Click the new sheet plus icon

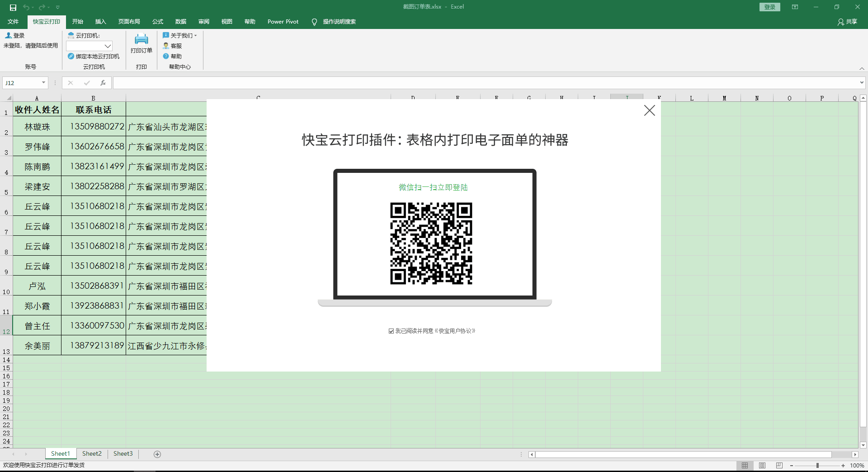coord(157,454)
